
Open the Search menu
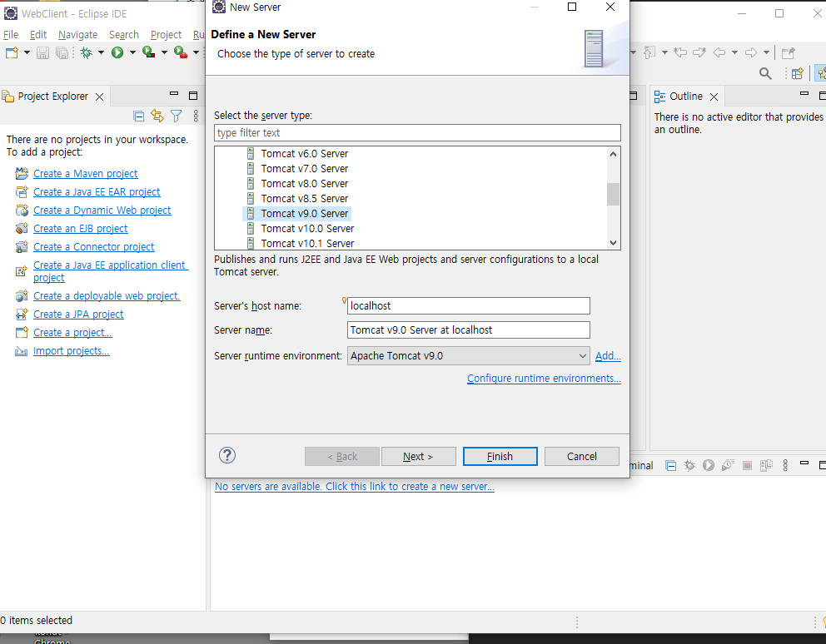click(x=124, y=35)
